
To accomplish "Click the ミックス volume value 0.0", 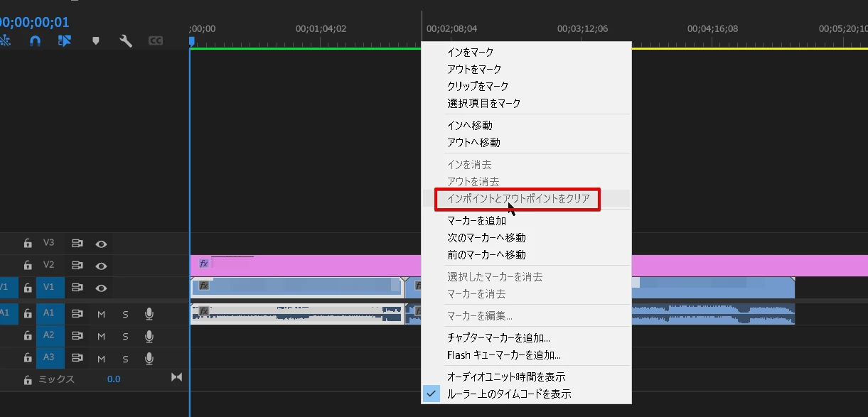I will point(114,379).
